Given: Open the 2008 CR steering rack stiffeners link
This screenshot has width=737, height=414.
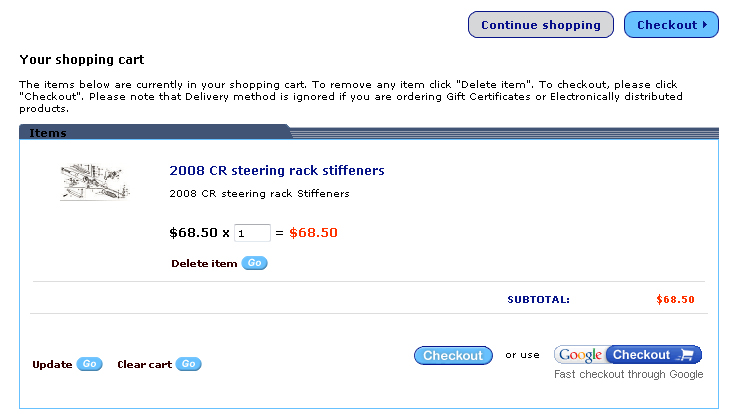Looking at the screenshot, I should (277, 171).
